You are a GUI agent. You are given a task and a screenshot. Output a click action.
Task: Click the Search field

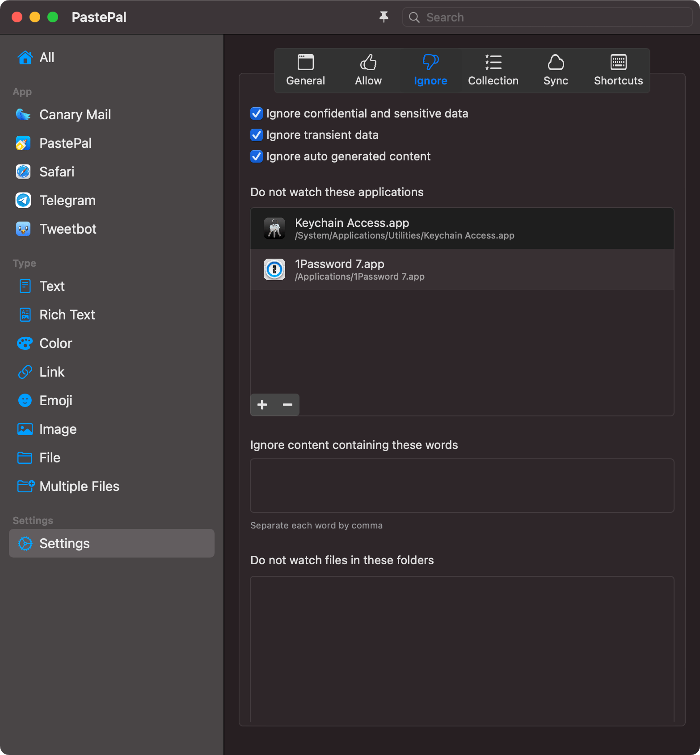[548, 17]
